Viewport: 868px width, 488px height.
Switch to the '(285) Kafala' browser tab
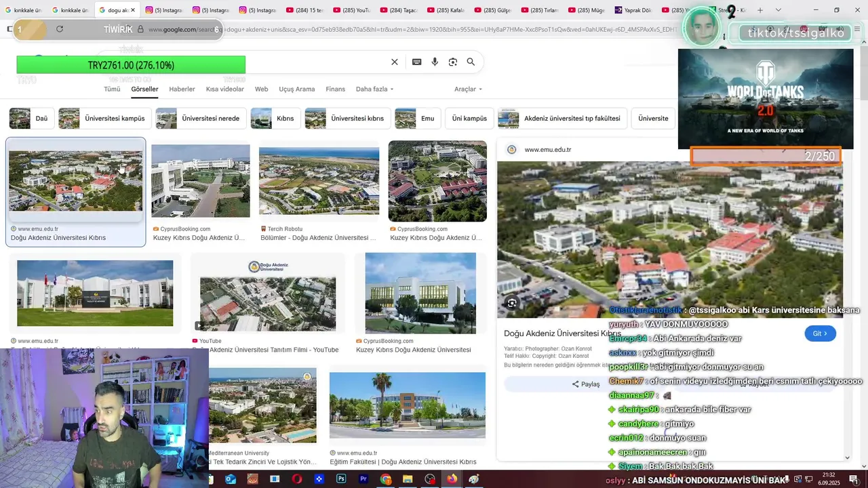pos(445,10)
